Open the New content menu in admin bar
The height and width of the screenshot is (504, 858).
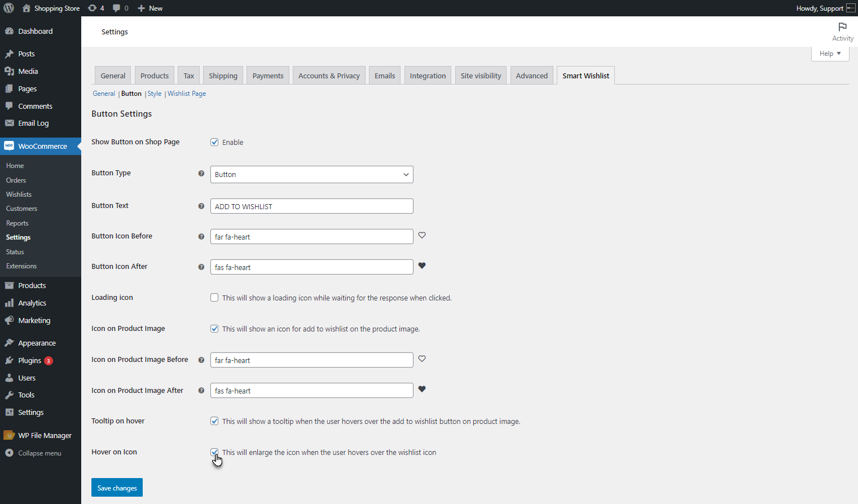click(150, 8)
